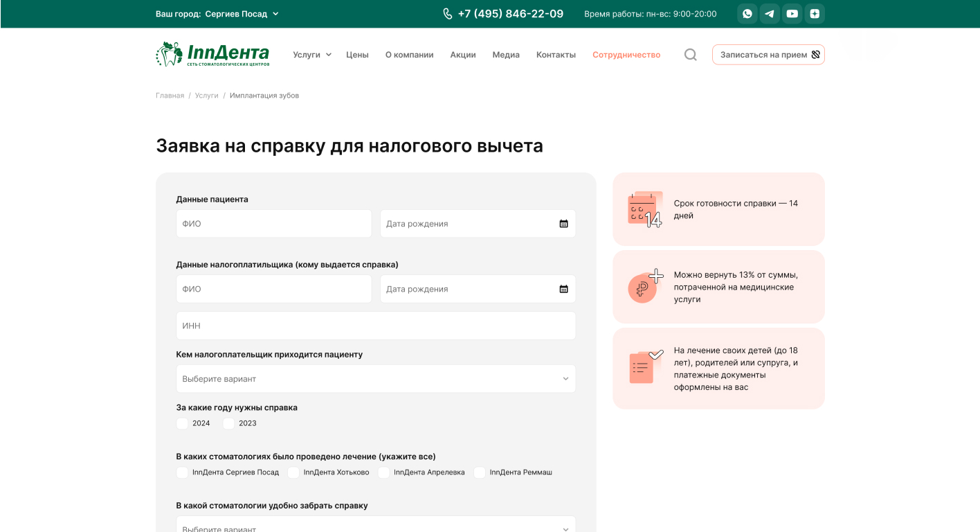Check the 2024 year checkbox

(x=182, y=423)
